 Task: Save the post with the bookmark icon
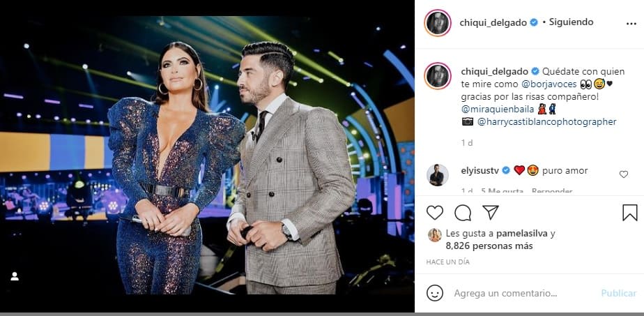point(629,213)
